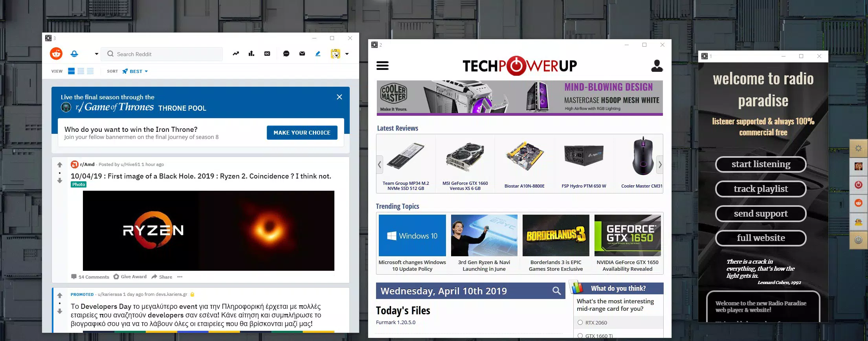The height and width of the screenshot is (341, 868).
Task: Expand the Reddit user avatar menu
Action: coord(347,54)
